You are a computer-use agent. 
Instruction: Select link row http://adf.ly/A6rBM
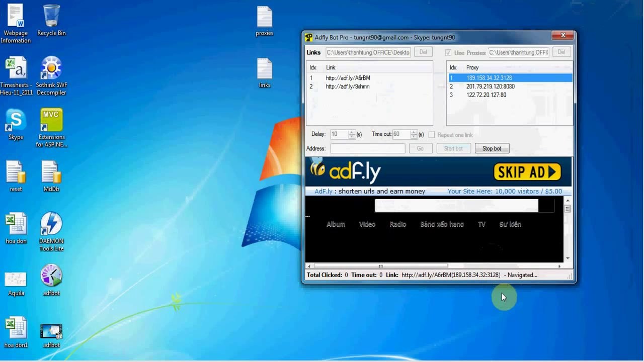click(369, 78)
